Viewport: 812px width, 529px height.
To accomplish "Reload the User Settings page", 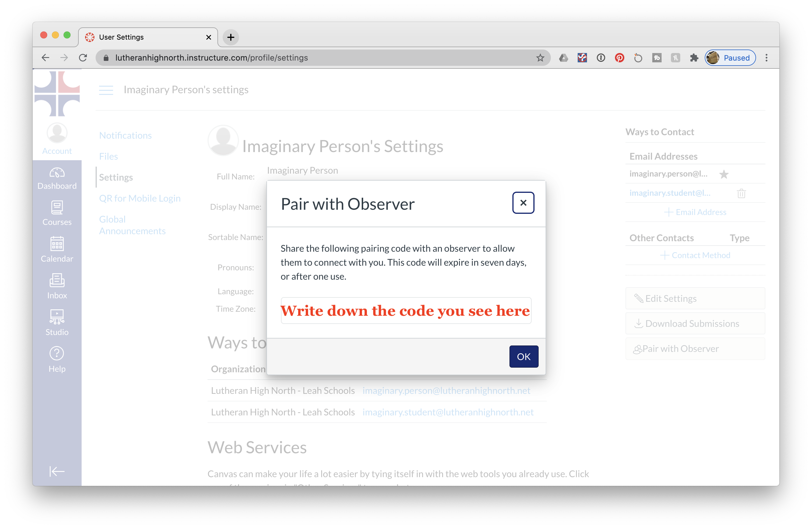I will [x=83, y=58].
